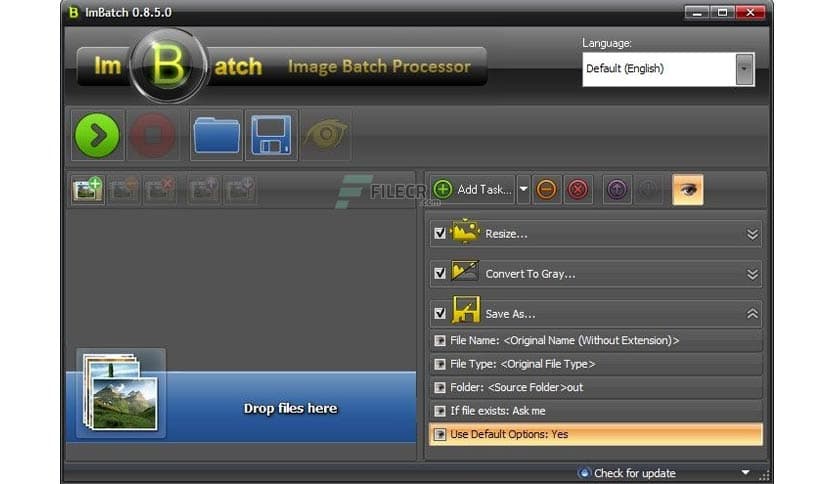Screen dimensions: 836x484
Task: Click the Drop files here area
Action: pos(240,407)
